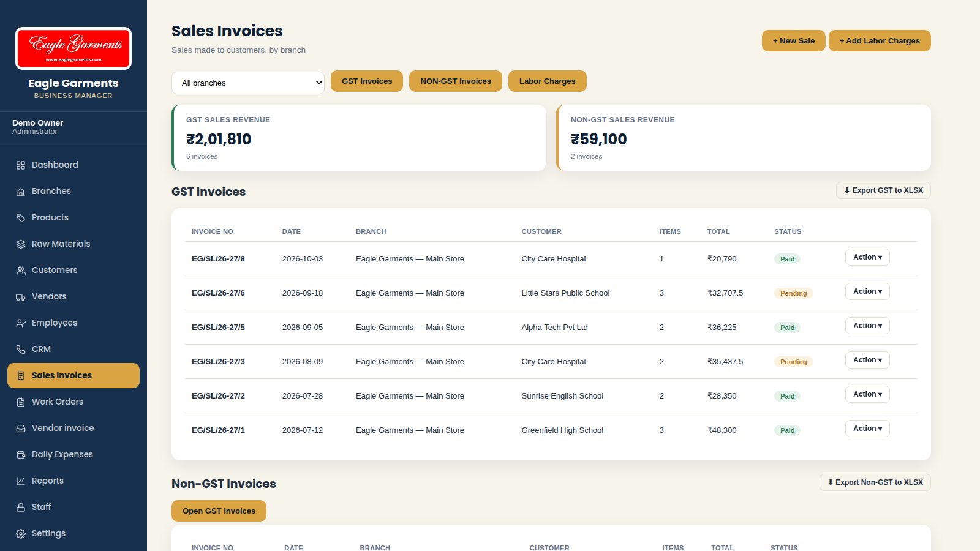This screenshot has width=980, height=551.
Task: Switch to GST Invoices filter tab
Action: tap(367, 81)
